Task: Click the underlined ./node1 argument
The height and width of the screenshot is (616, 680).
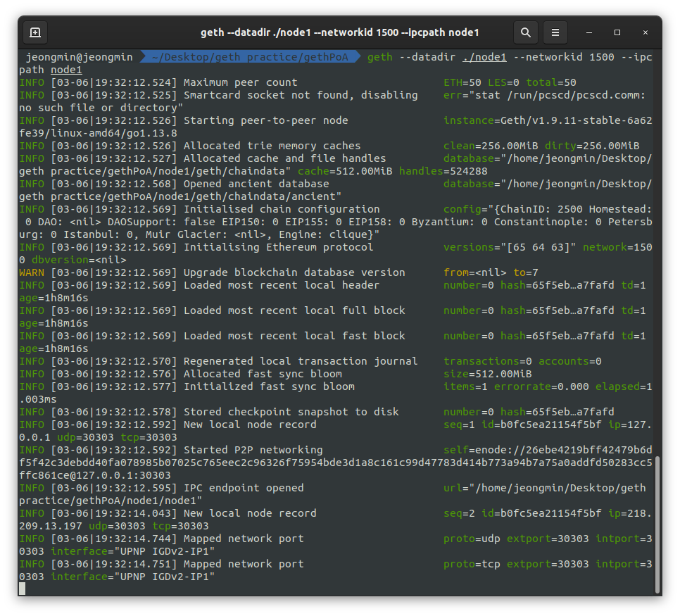Action: [x=484, y=57]
